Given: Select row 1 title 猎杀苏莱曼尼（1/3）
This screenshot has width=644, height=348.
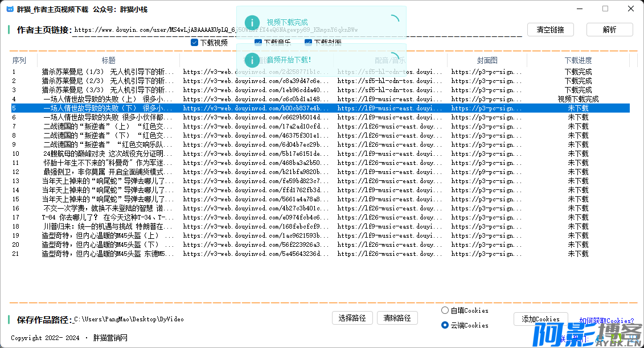Looking at the screenshot, I should [x=108, y=72].
